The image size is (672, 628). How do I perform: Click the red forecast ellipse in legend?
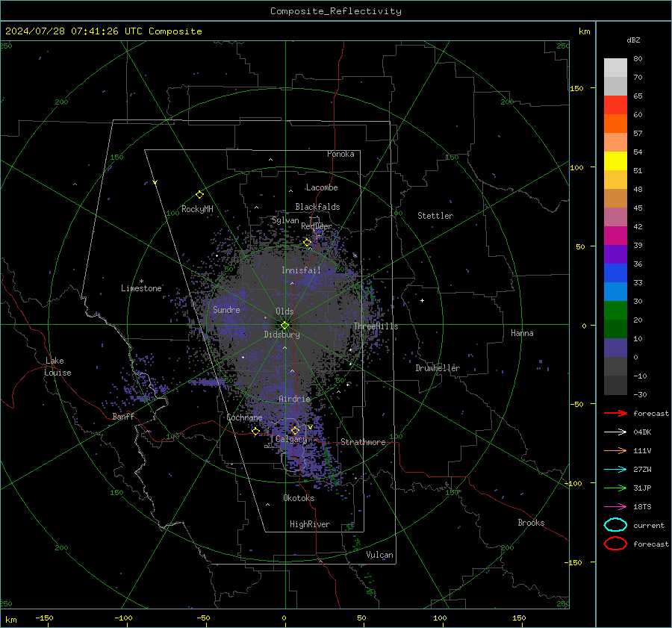pos(615,544)
